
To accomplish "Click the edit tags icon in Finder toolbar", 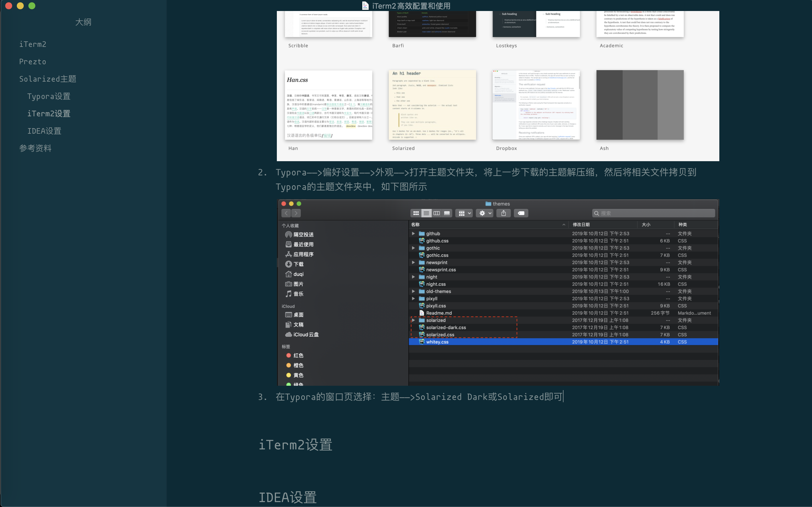I will click(x=521, y=213).
